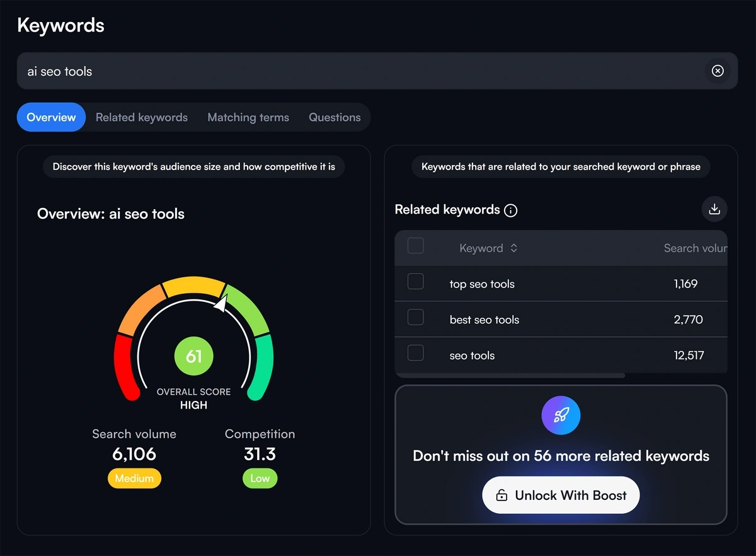The width and height of the screenshot is (756, 556).
Task: Click the related keywords description pill
Action: [x=561, y=167]
